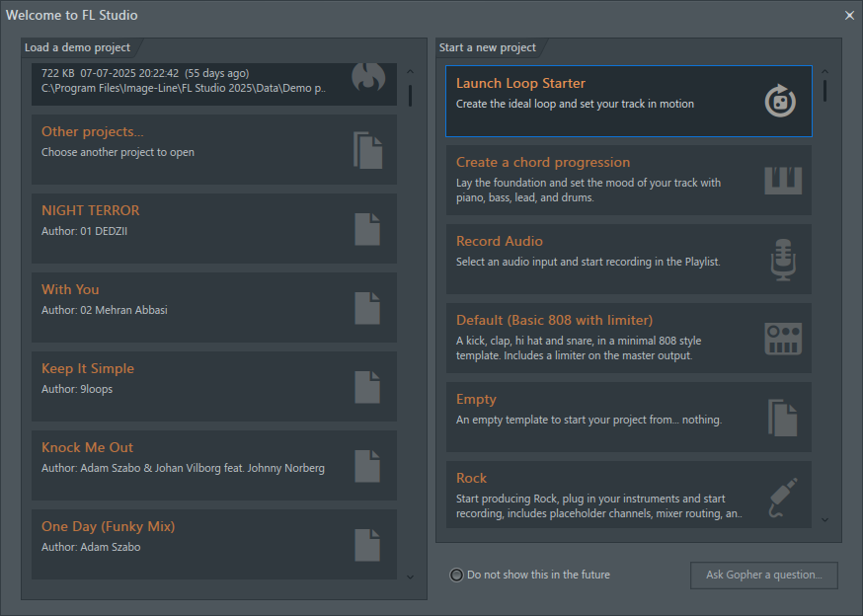Screen dimensions: 863x616
Task: Select Default (Basic 808 with limiter) title
Action: tap(554, 321)
